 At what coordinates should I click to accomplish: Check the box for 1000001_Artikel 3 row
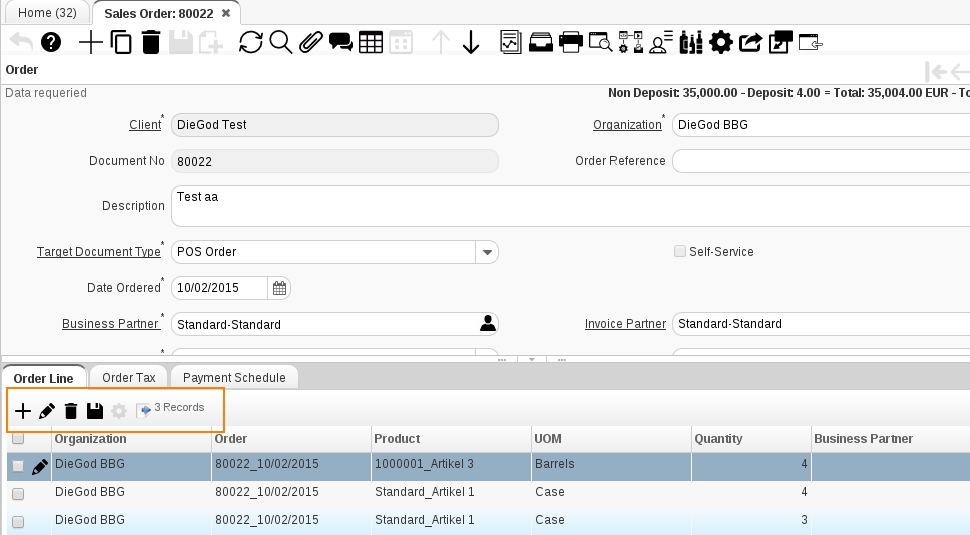(18, 466)
